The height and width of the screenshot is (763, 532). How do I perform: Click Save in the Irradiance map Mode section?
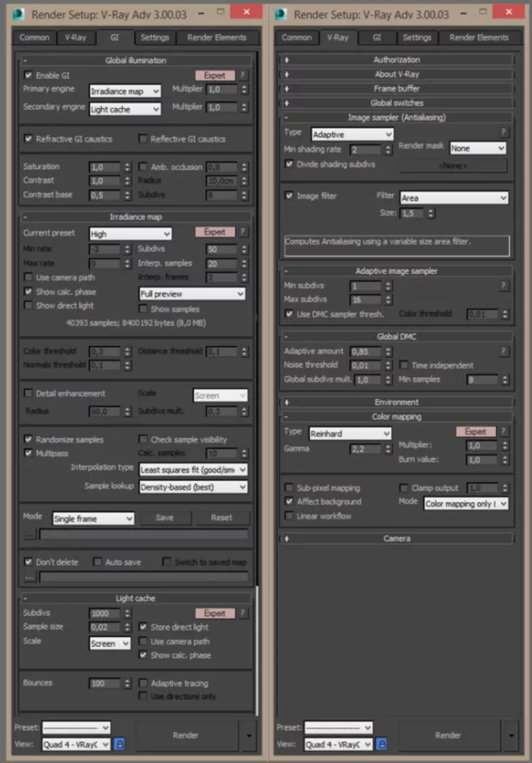pyautogui.click(x=164, y=518)
